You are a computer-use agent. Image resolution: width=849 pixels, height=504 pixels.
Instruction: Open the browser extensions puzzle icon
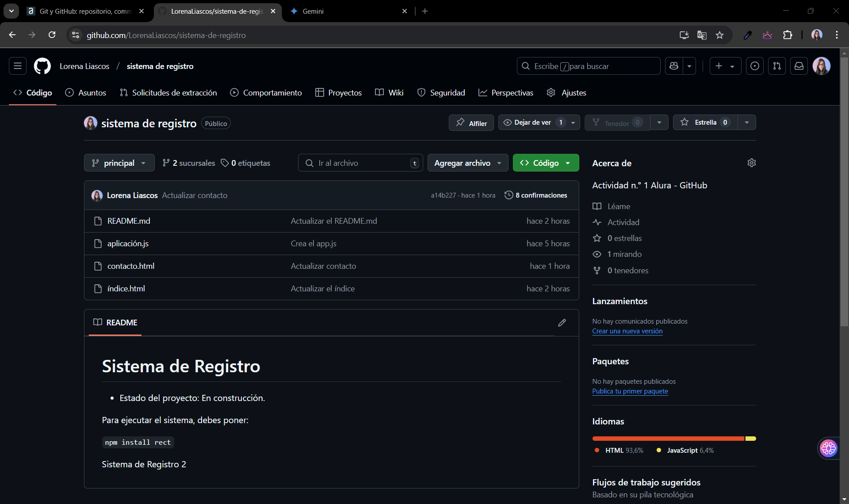click(x=788, y=35)
